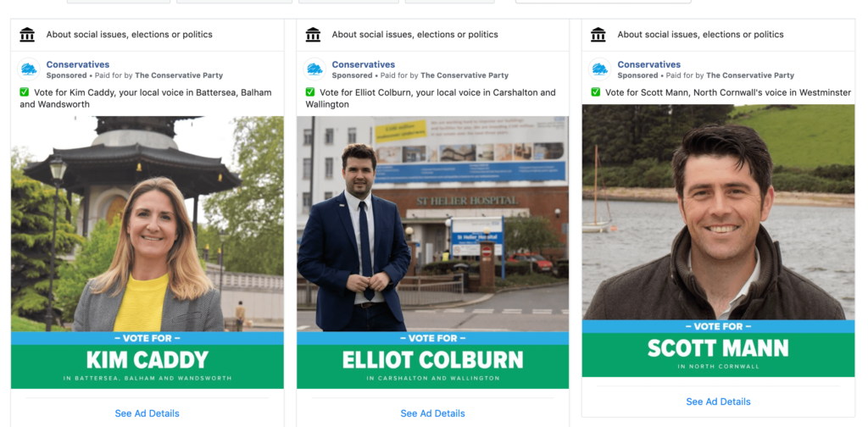The width and height of the screenshot is (868, 427).
Task: Select Scott Mann ad photo by the water
Action: coord(719,213)
